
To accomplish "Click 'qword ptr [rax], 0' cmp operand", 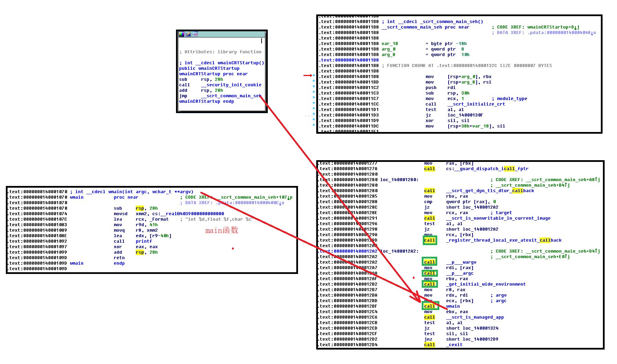I will 471,202.
